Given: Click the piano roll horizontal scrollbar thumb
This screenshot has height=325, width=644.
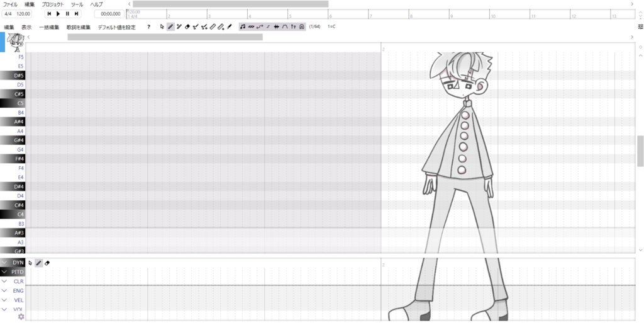Looking at the screenshot, I should [165, 37].
